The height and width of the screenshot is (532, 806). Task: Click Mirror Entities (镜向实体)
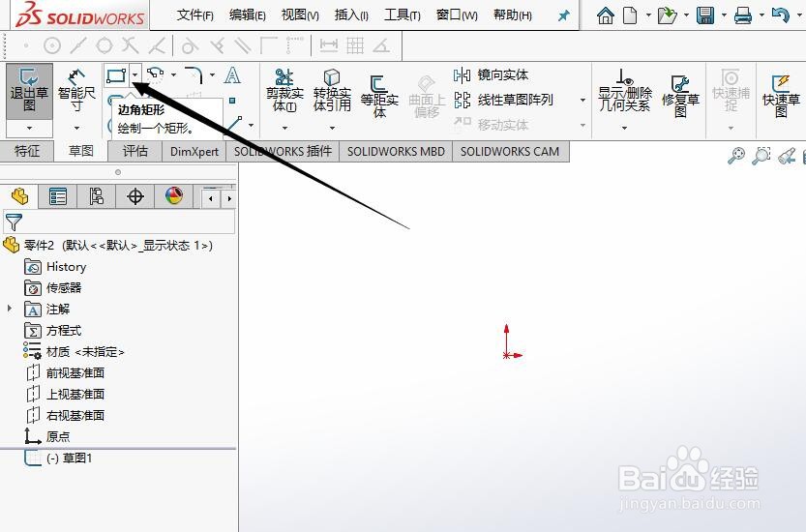(x=491, y=75)
